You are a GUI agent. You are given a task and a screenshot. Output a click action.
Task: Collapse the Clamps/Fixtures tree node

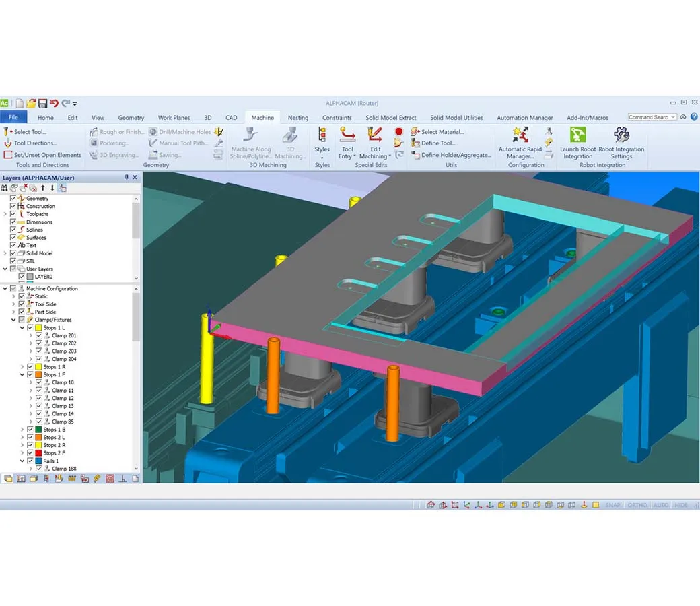coord(5,320)
